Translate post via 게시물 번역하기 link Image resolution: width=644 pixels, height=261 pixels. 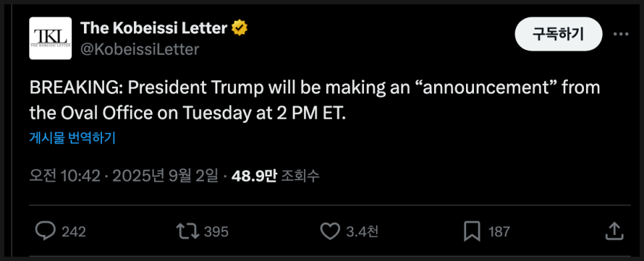(72, 138)
